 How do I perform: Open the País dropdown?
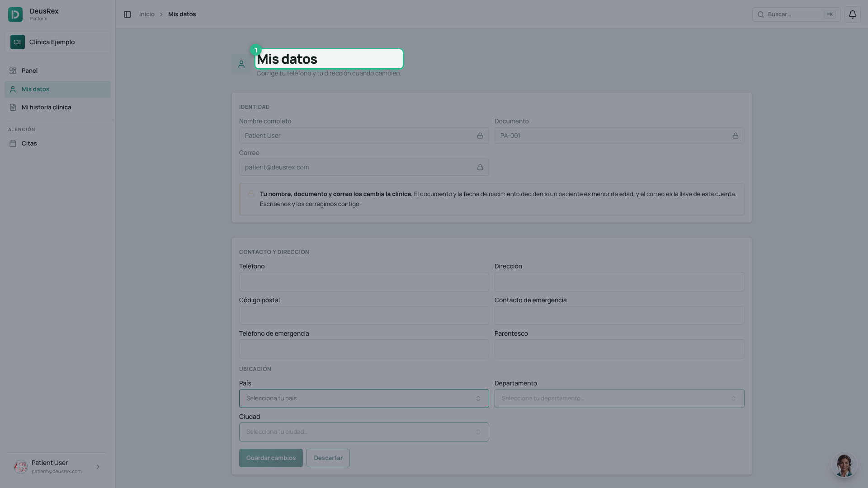pos(364,399)
